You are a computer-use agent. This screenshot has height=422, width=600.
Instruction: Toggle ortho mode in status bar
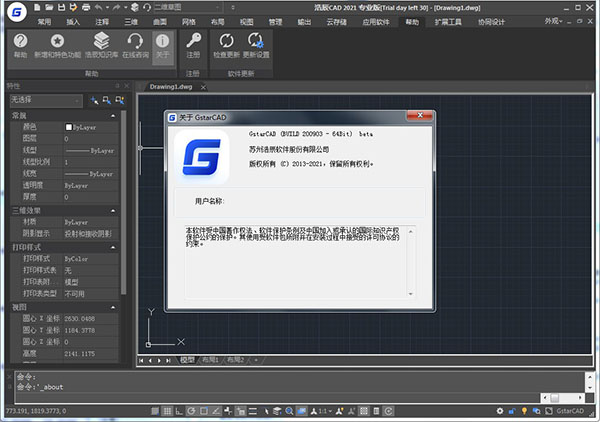point(179,411)
